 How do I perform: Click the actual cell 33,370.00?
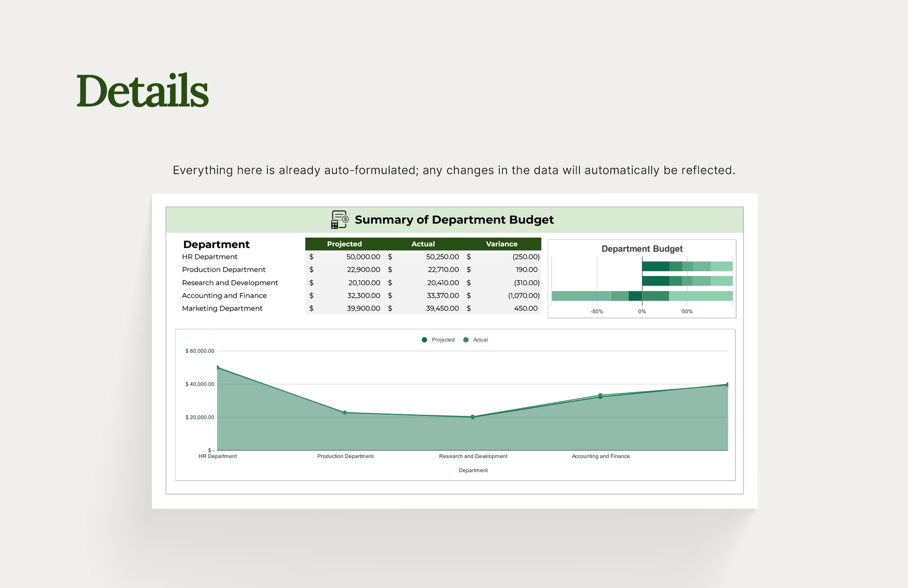[443, 296]
